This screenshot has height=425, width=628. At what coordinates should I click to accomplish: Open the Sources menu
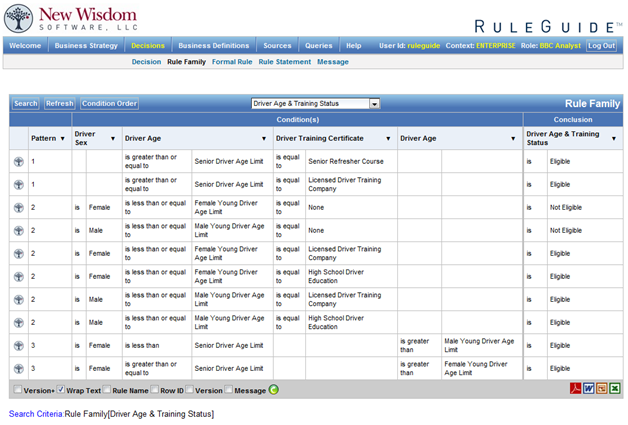(277, 46)
